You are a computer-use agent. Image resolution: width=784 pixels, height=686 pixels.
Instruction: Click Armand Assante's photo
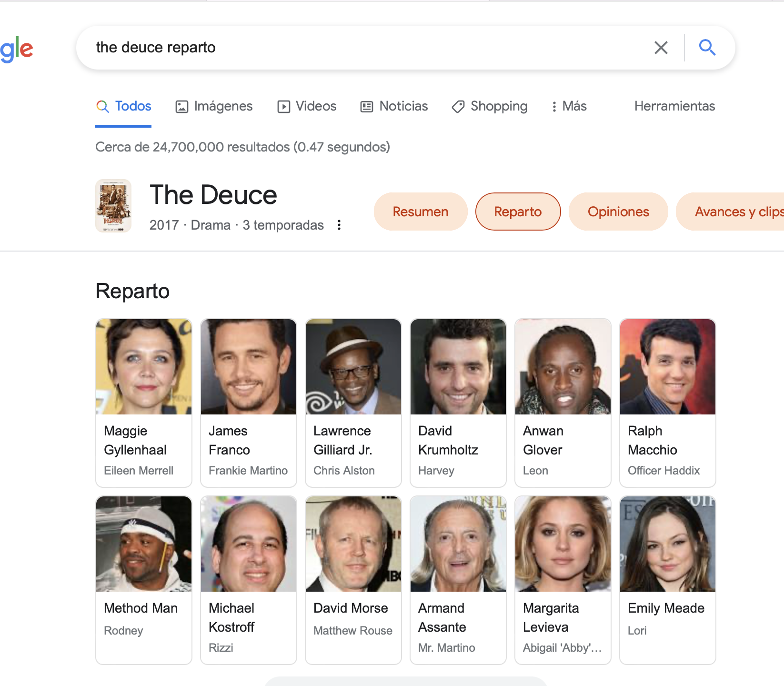pyautogui.click(x=458, y=544)
